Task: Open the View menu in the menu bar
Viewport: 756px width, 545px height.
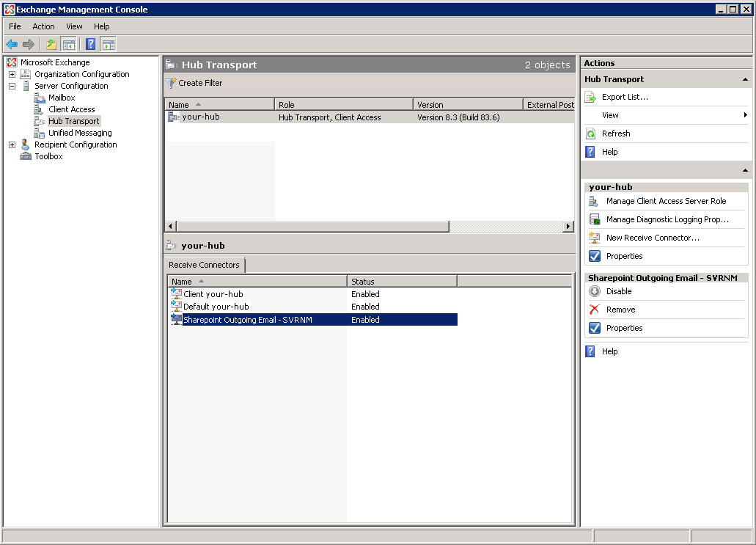Action: point(74,26)
